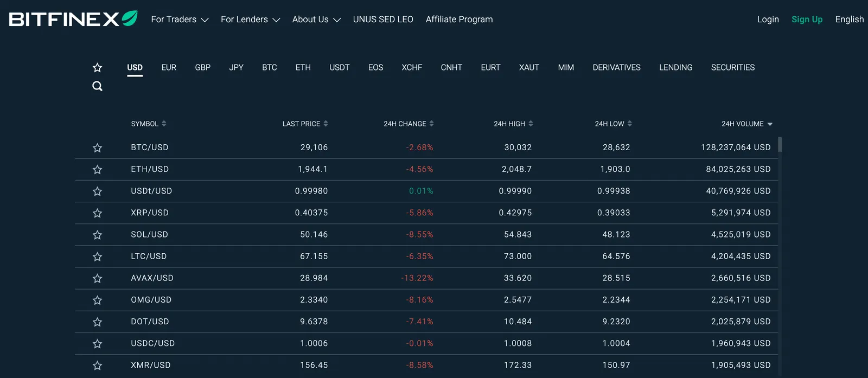Click the Login link
Screen dimensions: 868x378
click(768, 20)
